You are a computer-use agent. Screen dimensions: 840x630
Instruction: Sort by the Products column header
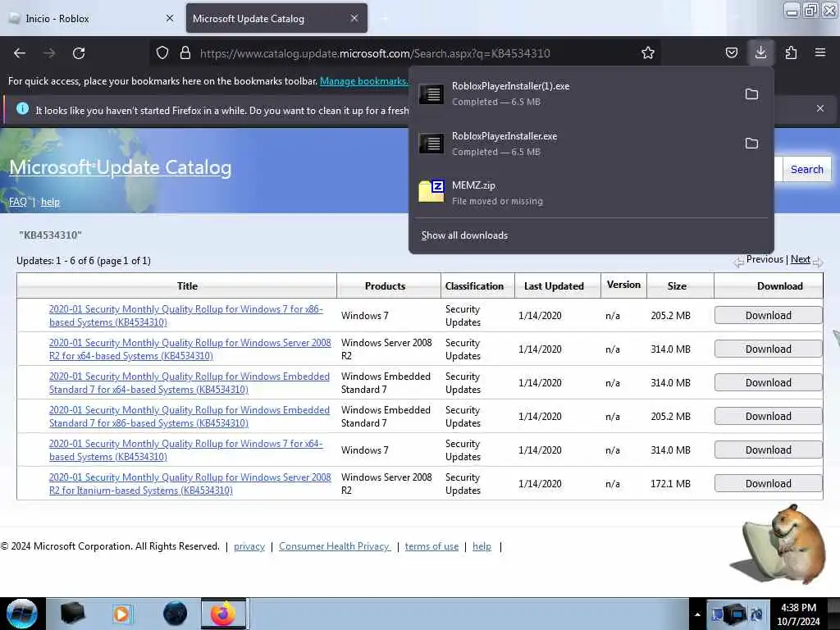(x=386, y=286)
